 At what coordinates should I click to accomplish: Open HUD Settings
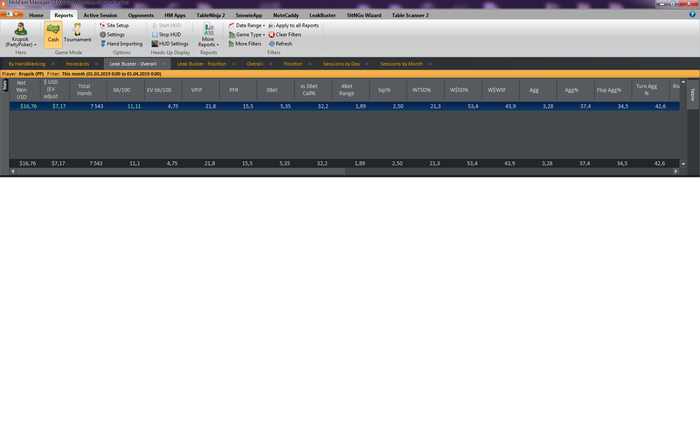170,44
